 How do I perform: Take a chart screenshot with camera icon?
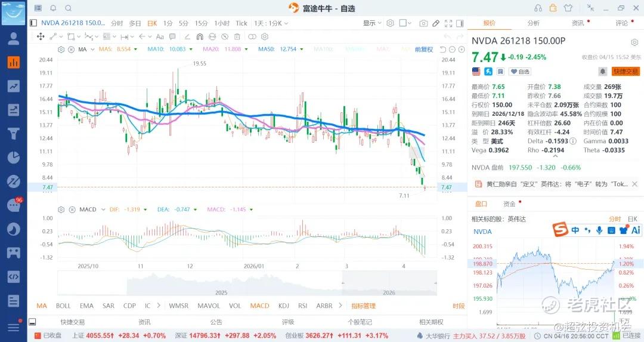point(423,23)
